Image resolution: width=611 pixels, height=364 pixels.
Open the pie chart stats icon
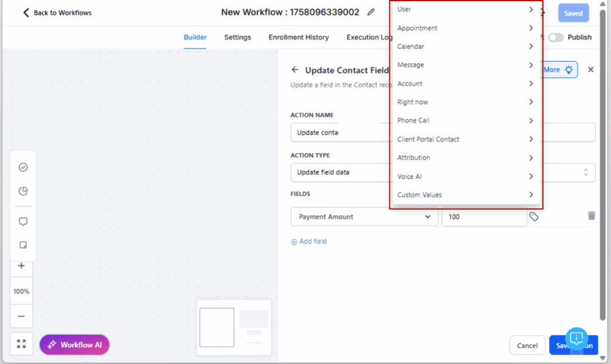click(23, 191)
